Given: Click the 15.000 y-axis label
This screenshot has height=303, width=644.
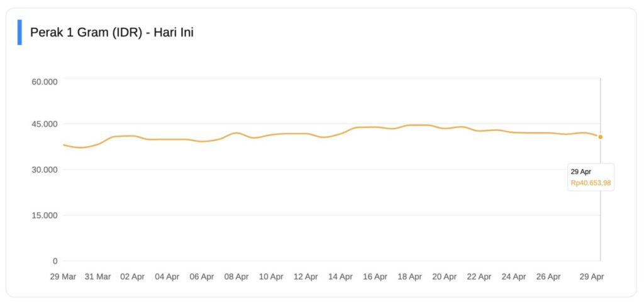Looking at the screenshot, I should pos(45,215).
